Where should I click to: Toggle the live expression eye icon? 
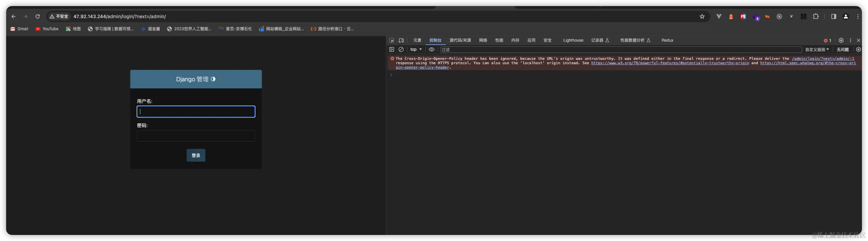point(432,50)
